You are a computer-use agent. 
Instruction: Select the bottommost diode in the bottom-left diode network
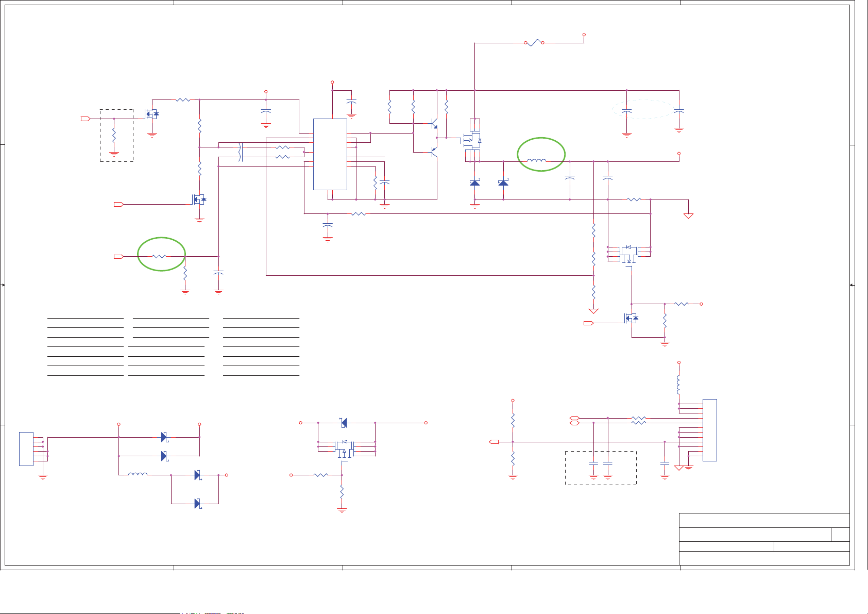tap(197, 504)
